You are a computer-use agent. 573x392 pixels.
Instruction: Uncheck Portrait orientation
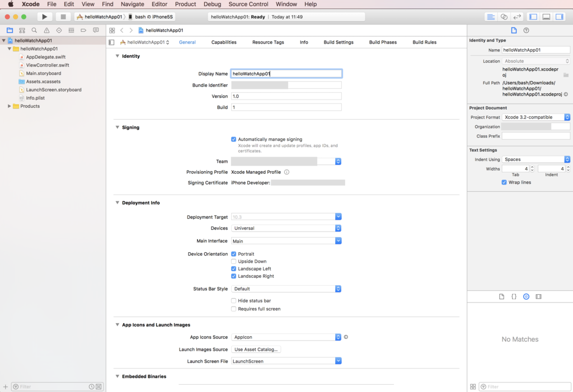point(233,254)
